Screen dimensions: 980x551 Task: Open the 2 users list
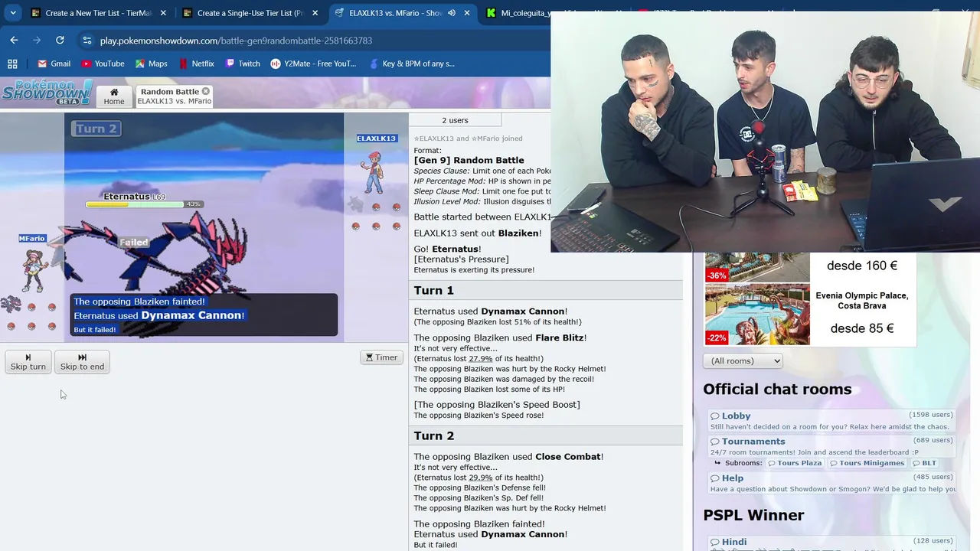click(455, 120)
